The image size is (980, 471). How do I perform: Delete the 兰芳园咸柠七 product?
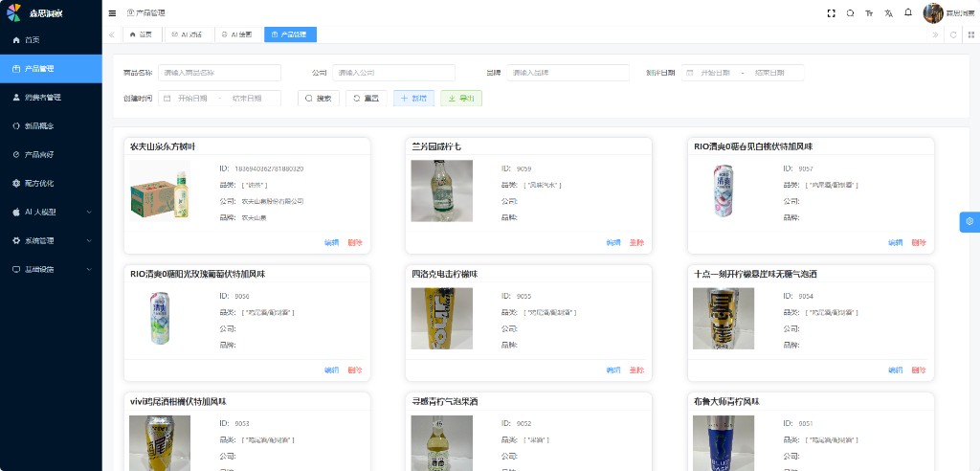pos(636,243)
